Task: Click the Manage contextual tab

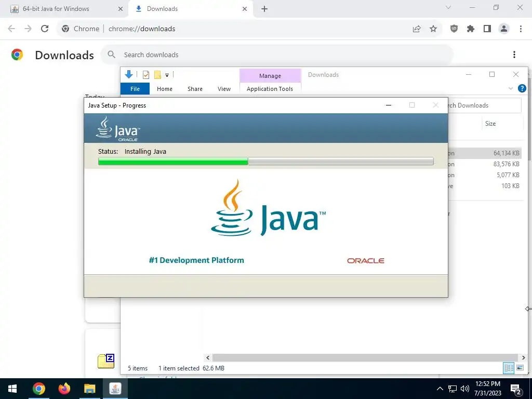Action: pyautogui.click(x=270, y=76)
